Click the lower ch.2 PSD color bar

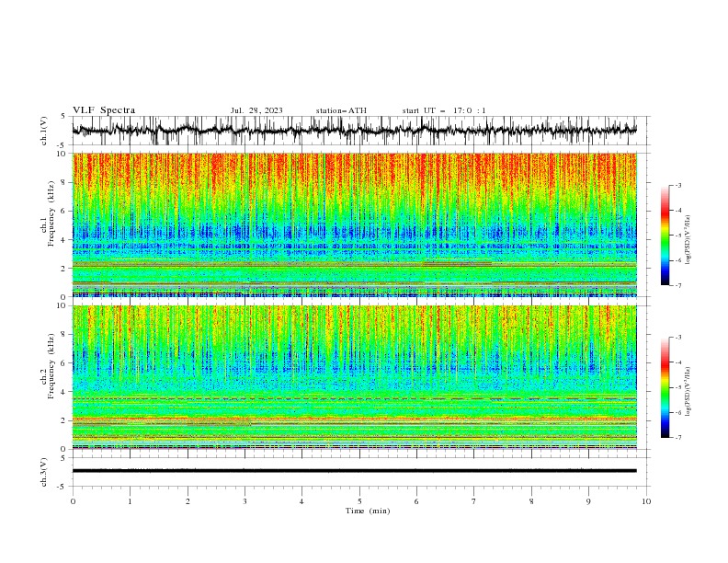coord(665,387)
